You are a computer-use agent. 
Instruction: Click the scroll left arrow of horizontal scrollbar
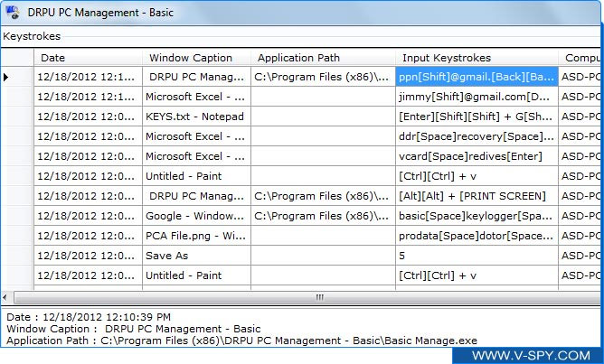[5, 297]
